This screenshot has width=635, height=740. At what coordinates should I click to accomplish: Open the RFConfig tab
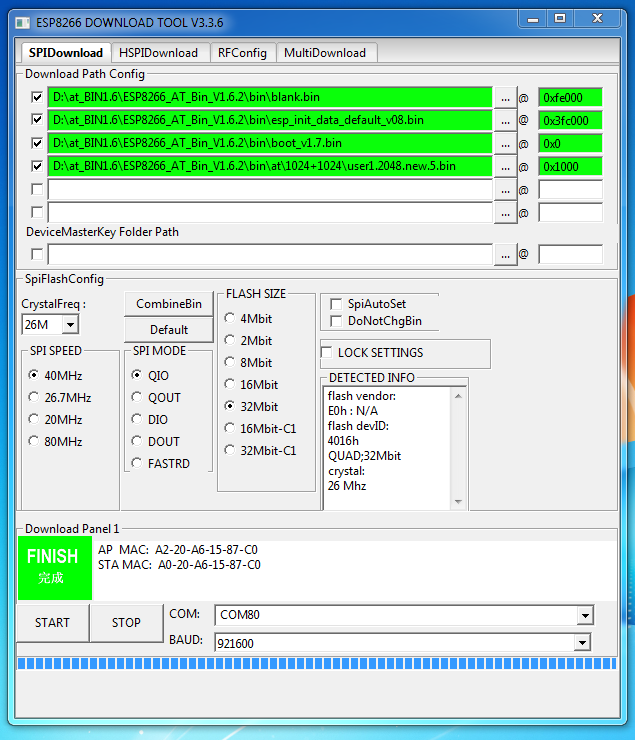pyautogui.click(x=242, y=53)
